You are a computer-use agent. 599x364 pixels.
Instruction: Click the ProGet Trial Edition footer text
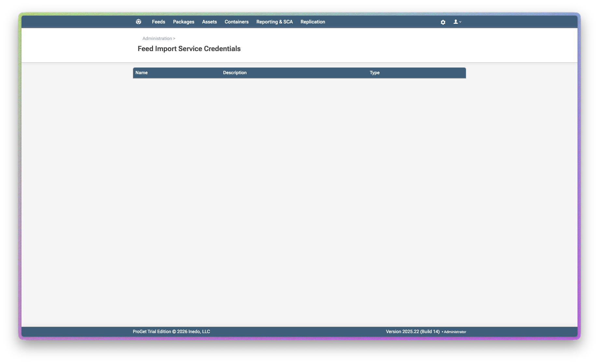pyautogui.click(x=152, y=331)
